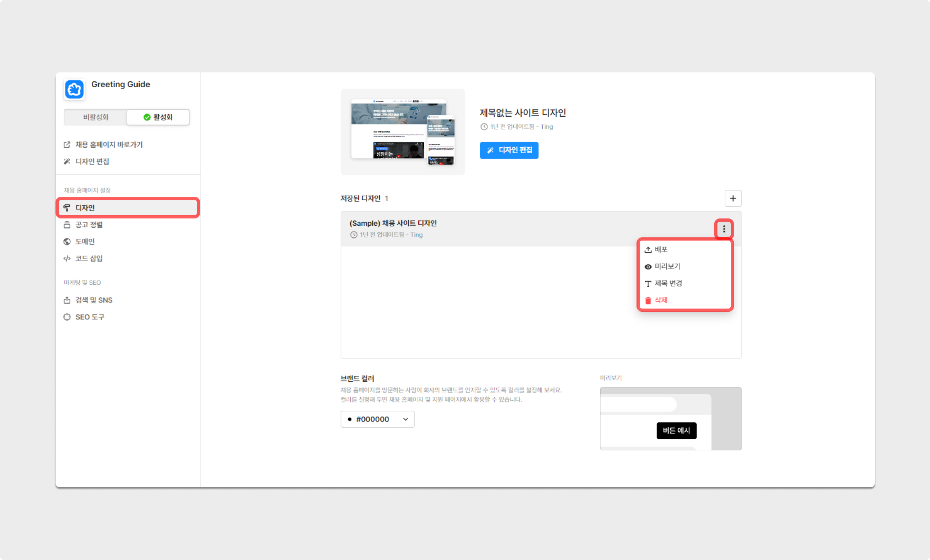Click the 공고 정렬 sidebar icon

pyautogui.click(x=67, y=224)
